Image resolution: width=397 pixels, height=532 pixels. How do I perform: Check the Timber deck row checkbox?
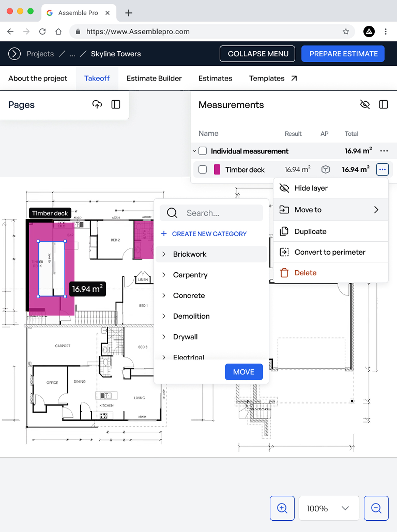point(203,170)
